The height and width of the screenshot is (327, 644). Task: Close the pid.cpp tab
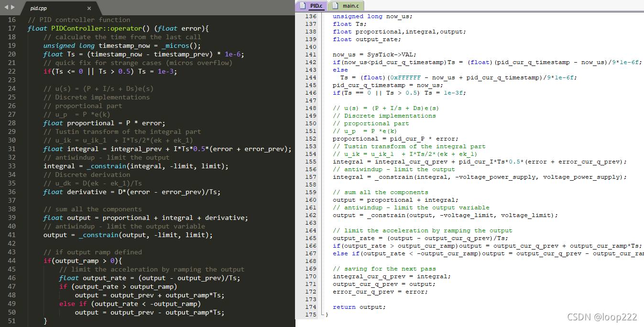click(89, 9)
